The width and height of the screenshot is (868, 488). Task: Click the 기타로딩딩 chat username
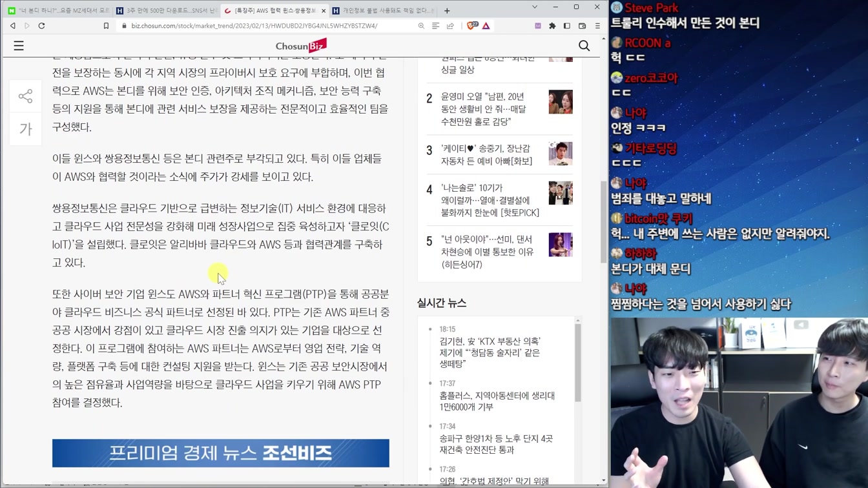point(650,148)
